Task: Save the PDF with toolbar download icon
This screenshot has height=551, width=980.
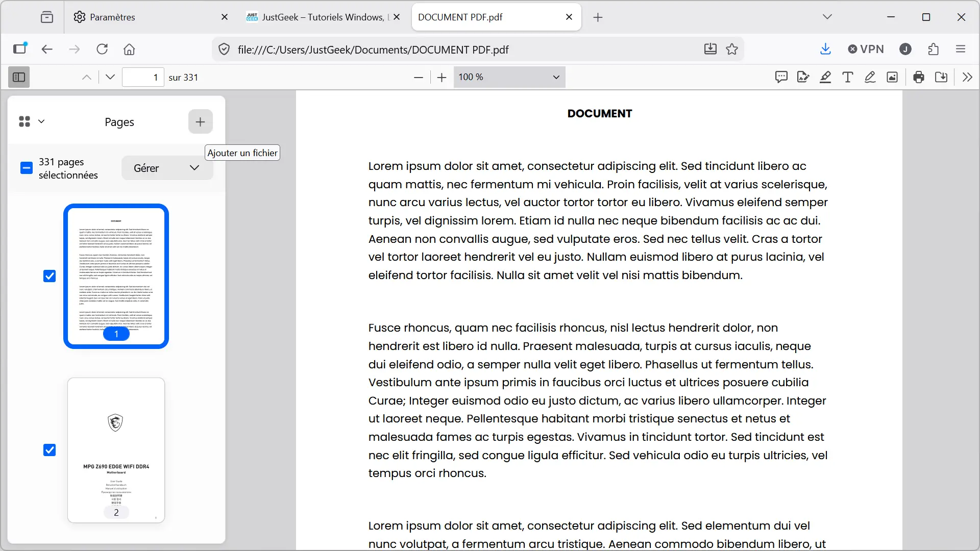Action: pyautogui.click(x=941, y=77)
